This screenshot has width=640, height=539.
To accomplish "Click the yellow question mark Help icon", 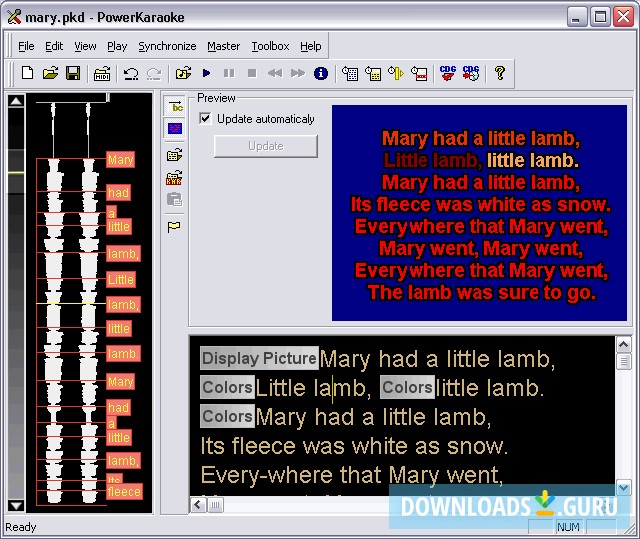I will click(499, 73).
